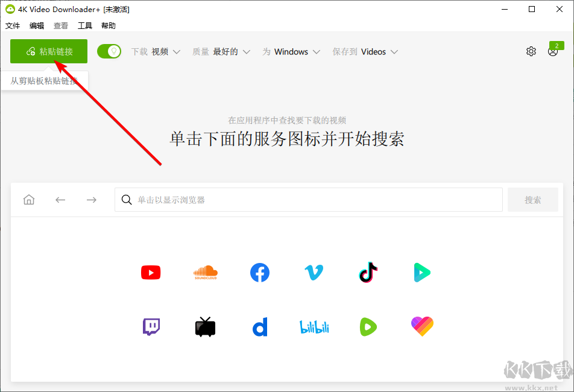Open Facebook video search
This screenshot has width=574, height=392.
pos(259,273)
